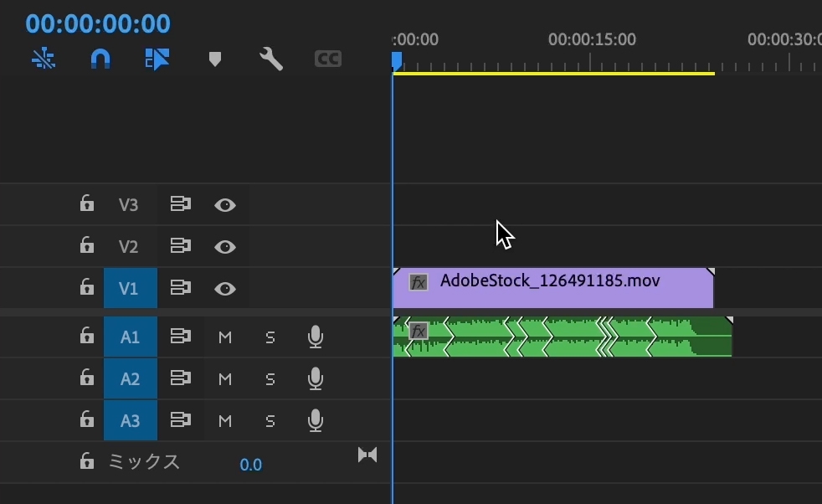This screenshot has width=822, height=504.
Task: Lock video track V1
Action: tap(86, 287)
